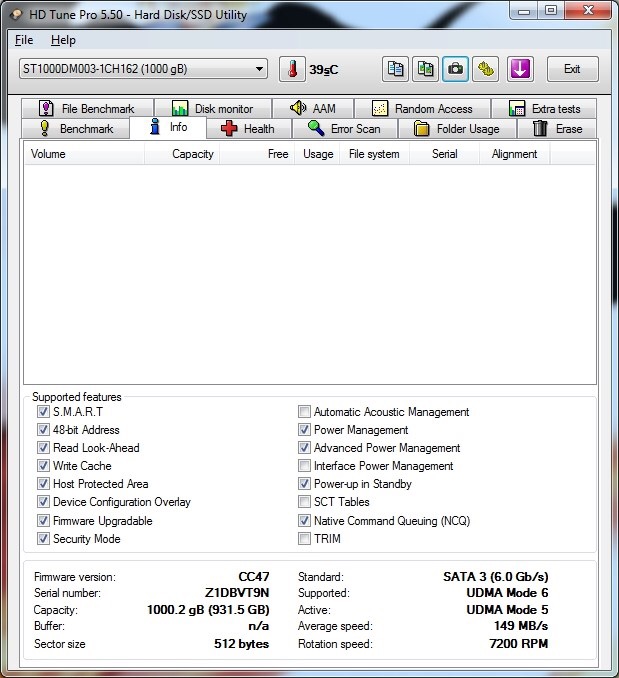
Task: Click the blue Info icon
Action: click(154, 126)
